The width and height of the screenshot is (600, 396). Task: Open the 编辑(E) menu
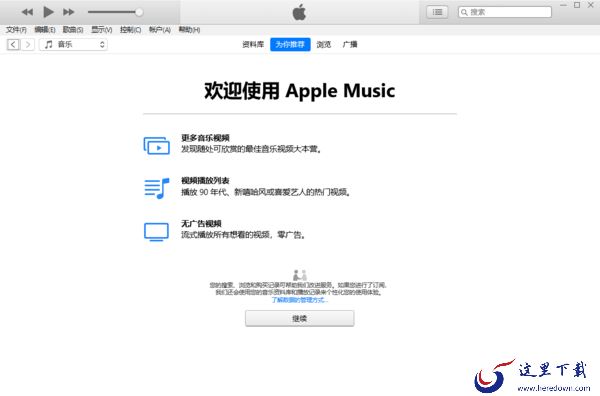[x=45, y=30]
